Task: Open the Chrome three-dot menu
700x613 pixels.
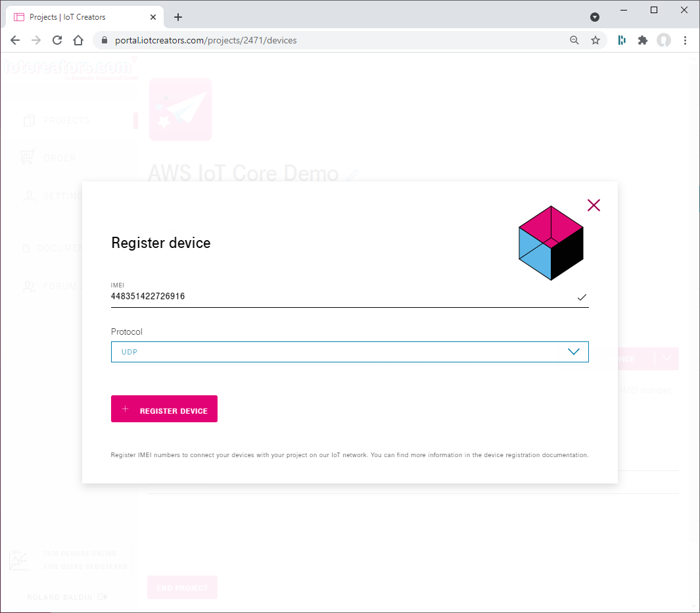Action: pyautogui.click(x=686, y=40)
